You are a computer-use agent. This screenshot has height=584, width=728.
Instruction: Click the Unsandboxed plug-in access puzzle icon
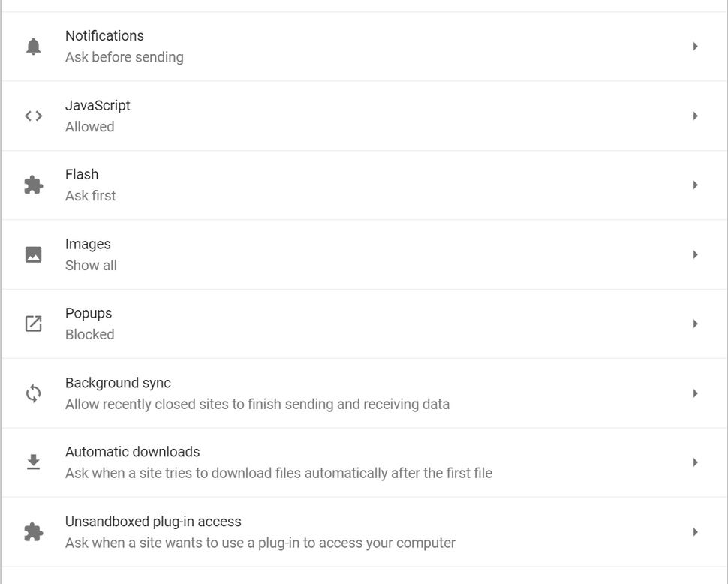(33, 531)
